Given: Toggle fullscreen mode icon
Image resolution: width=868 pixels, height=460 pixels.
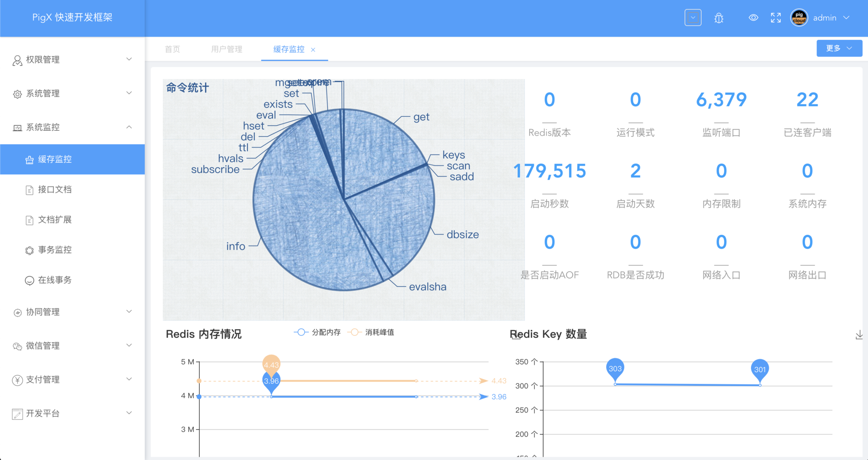Looking at the screenshot, I should click(x=776, y=18).
